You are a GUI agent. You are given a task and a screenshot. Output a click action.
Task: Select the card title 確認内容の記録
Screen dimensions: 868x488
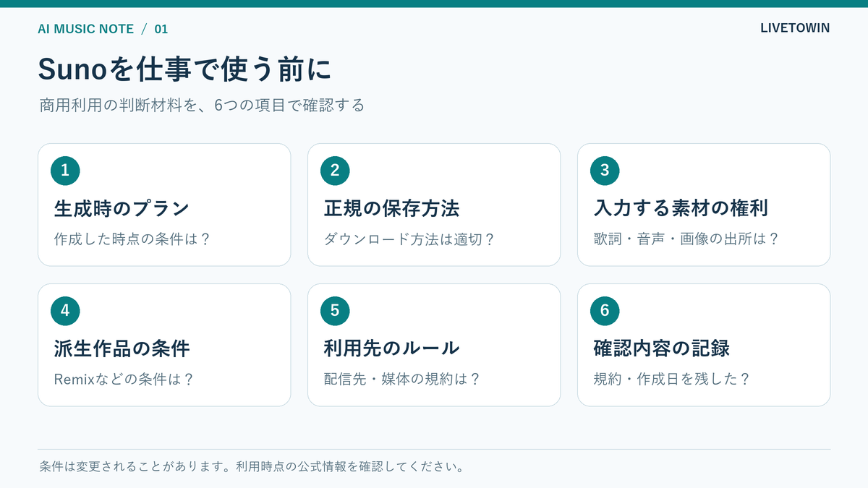tap(661, 348)
